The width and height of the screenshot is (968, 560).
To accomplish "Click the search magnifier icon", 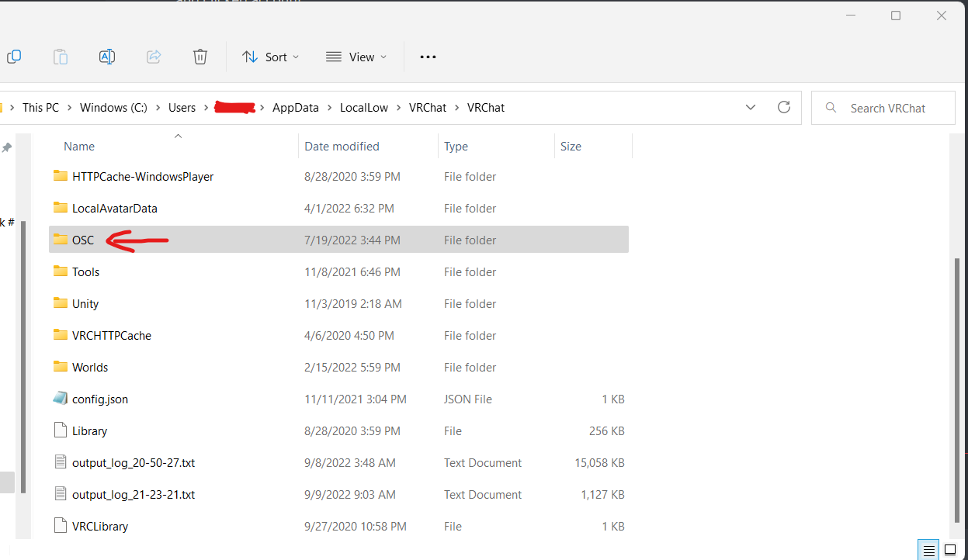I will [x=831, y=108].
